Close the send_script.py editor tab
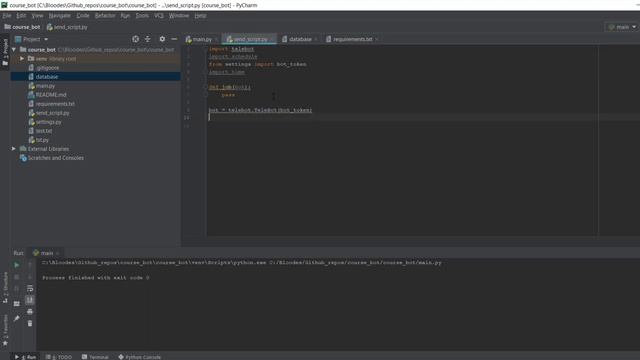640x360 pixels. click(x=272, y=39)
